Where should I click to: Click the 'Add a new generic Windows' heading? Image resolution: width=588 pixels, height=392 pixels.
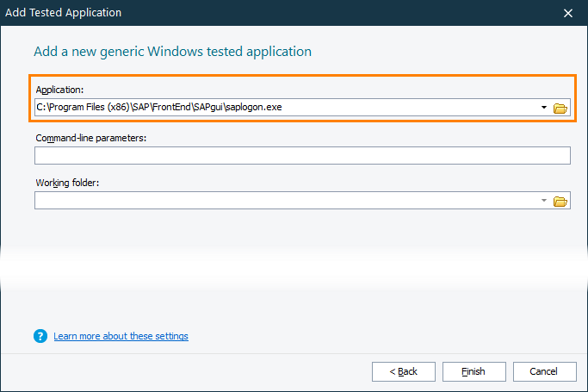pos(172,52)
